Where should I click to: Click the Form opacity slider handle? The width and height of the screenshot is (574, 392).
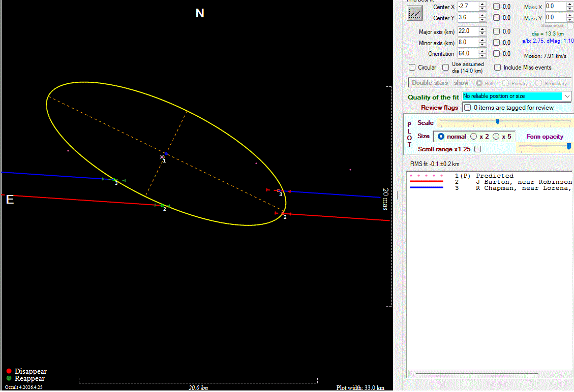569,146
